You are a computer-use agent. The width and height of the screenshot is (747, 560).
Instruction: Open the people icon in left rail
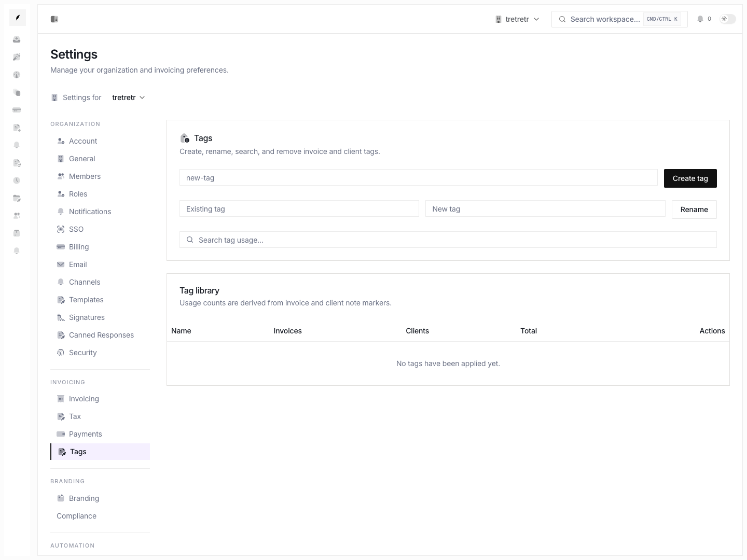point(17,215)
